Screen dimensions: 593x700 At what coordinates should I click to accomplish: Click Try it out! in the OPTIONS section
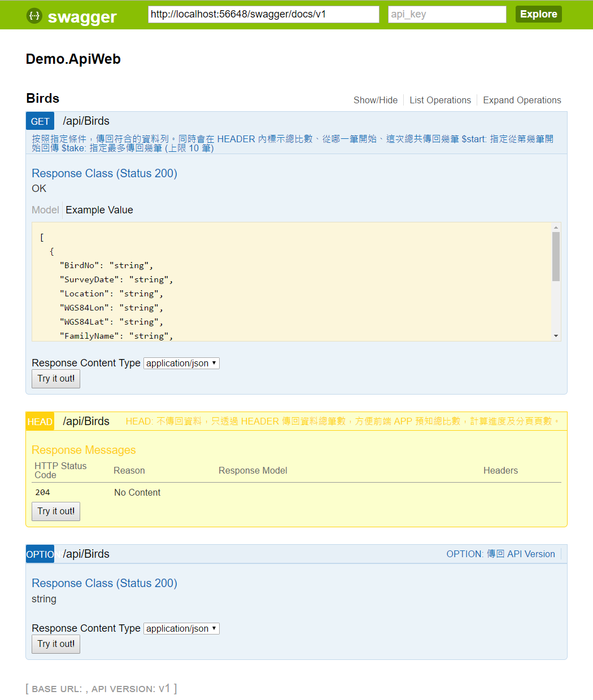[55, 644]
